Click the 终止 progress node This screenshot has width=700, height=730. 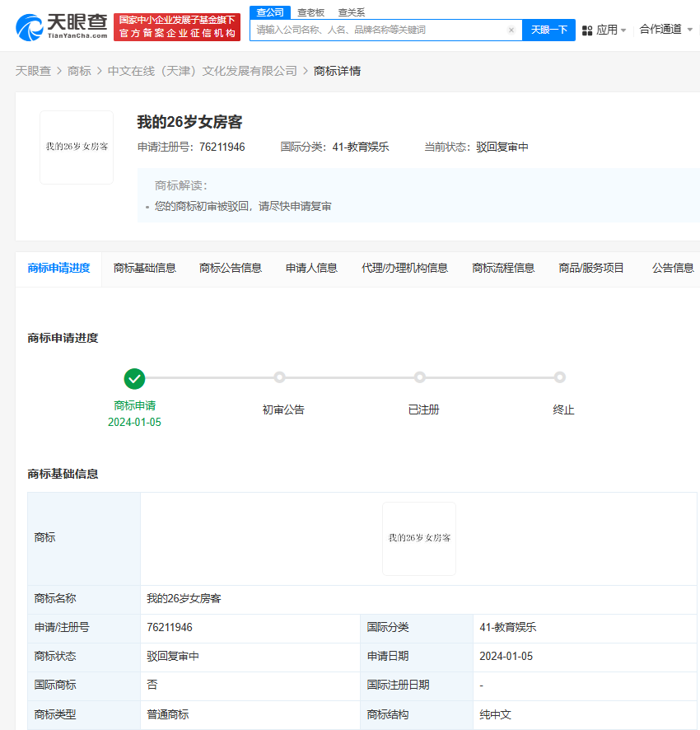560,377
